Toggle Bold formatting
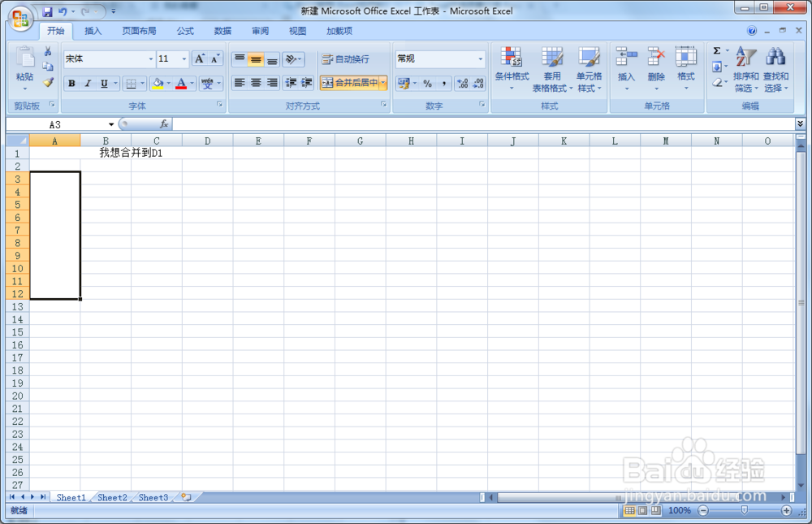 tap(71, 83)
